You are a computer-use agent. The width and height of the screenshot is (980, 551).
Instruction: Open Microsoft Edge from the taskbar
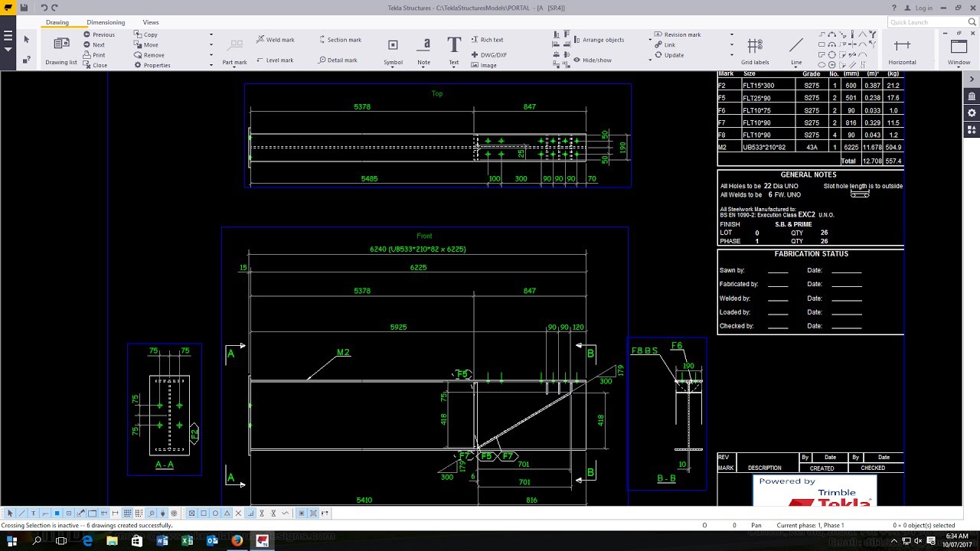pos(87,541)
